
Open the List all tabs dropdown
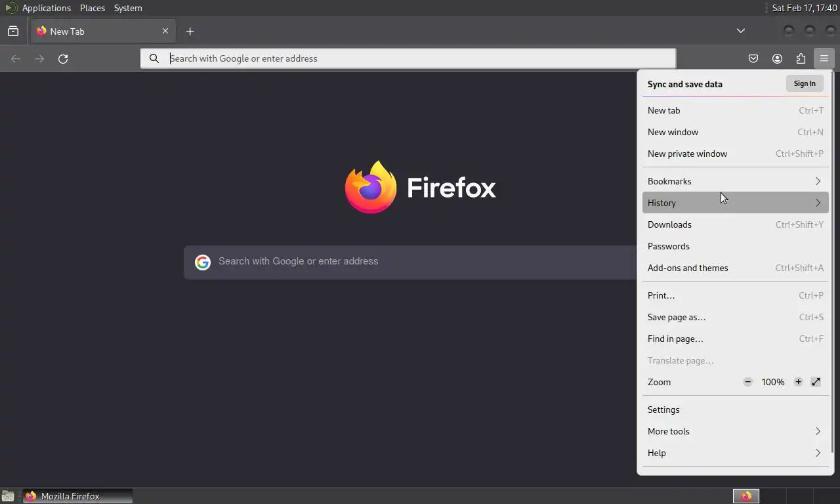pos(740,31)
